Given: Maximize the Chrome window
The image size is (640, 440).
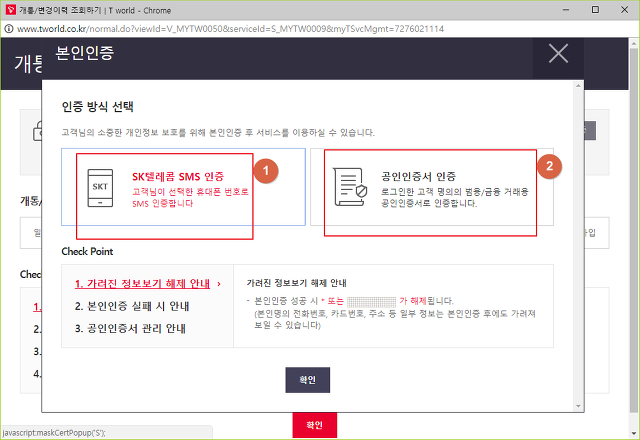Looking at the screenshot, I should 595,10.
